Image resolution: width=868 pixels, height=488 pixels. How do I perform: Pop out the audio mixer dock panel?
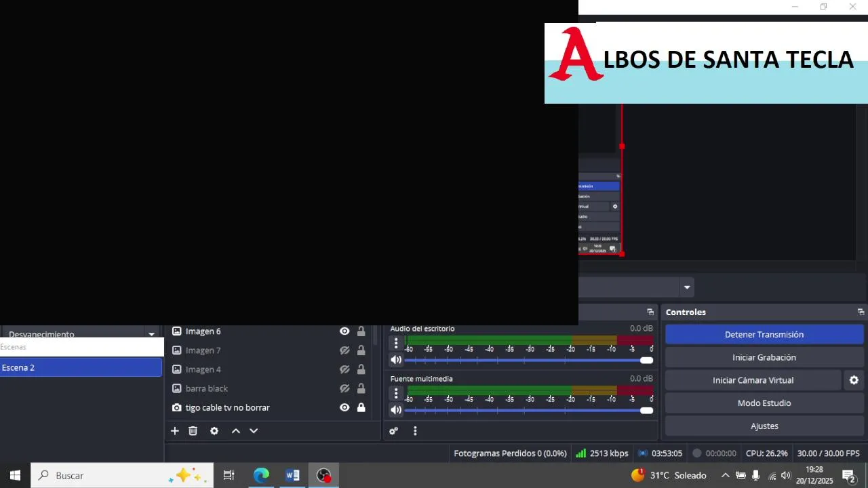click(650, 312)
